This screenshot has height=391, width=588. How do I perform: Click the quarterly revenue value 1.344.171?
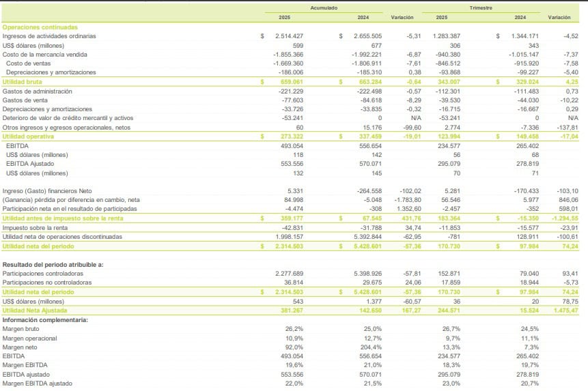[x=525, y=36]
